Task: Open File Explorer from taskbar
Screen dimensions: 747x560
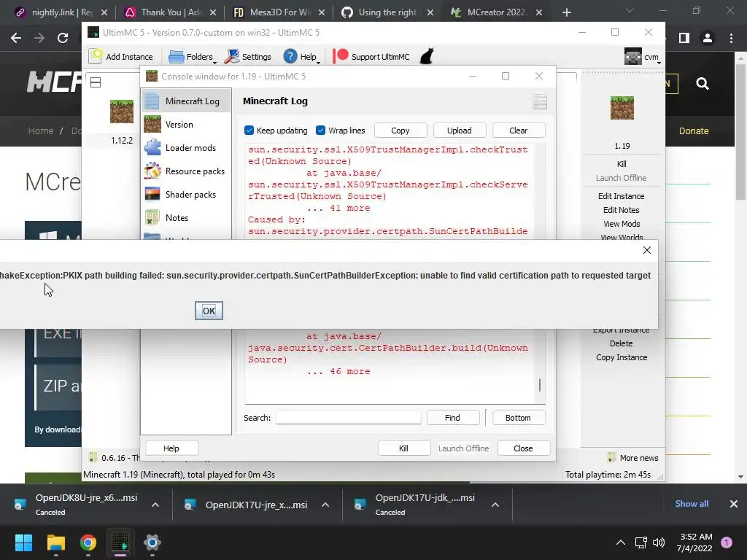Action: click(55, 542)
